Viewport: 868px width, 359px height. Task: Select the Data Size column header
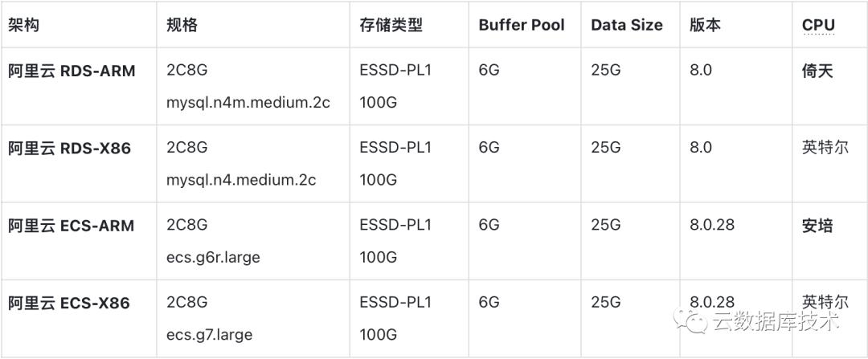click(627, 25)
